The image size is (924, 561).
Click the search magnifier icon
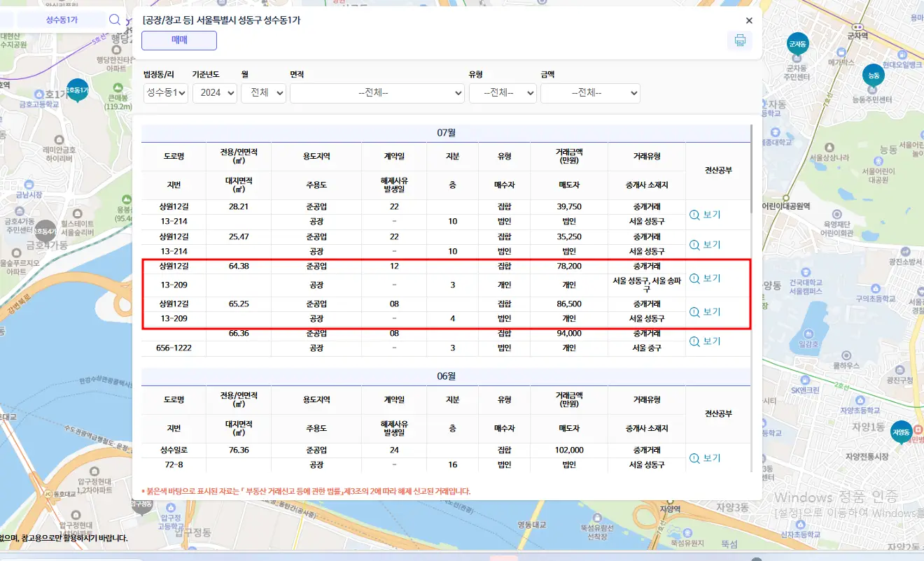[x=115, y=20]
